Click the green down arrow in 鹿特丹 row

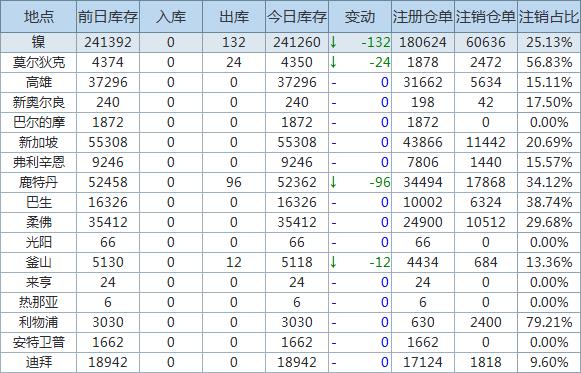[333, 182]
